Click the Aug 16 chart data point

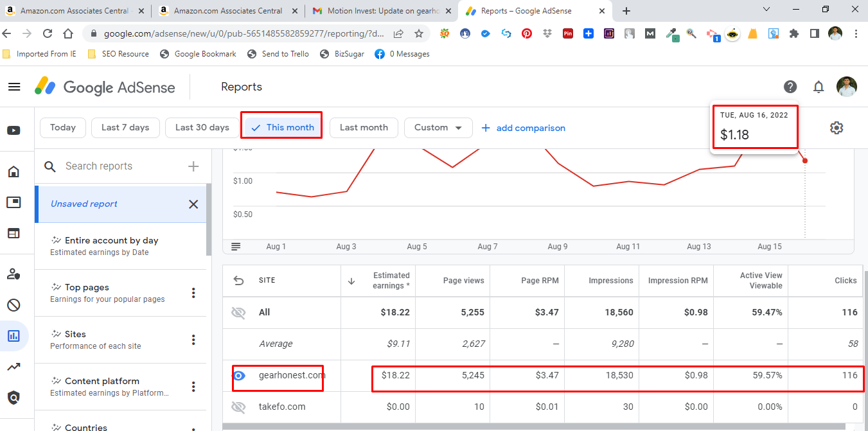pyautogui.click(x=805, y=161)
